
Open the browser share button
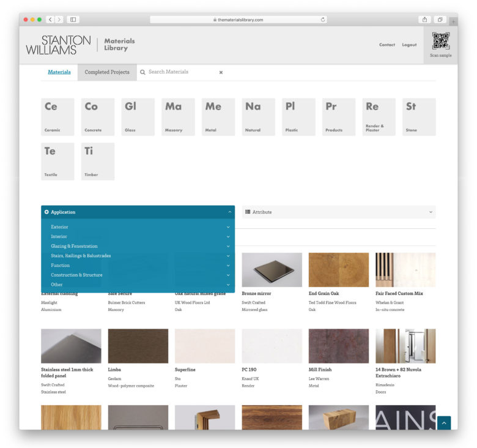point(424,20)
